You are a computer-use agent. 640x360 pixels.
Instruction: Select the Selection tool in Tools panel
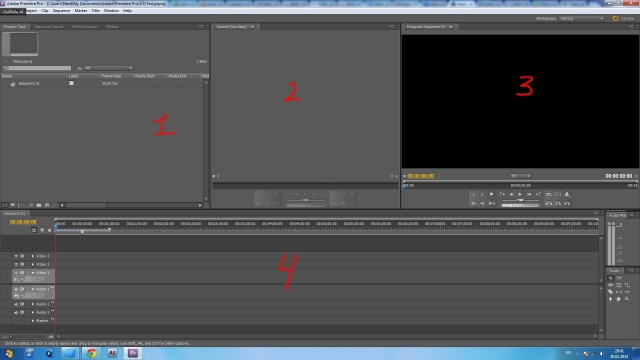(x=611, y=278)
